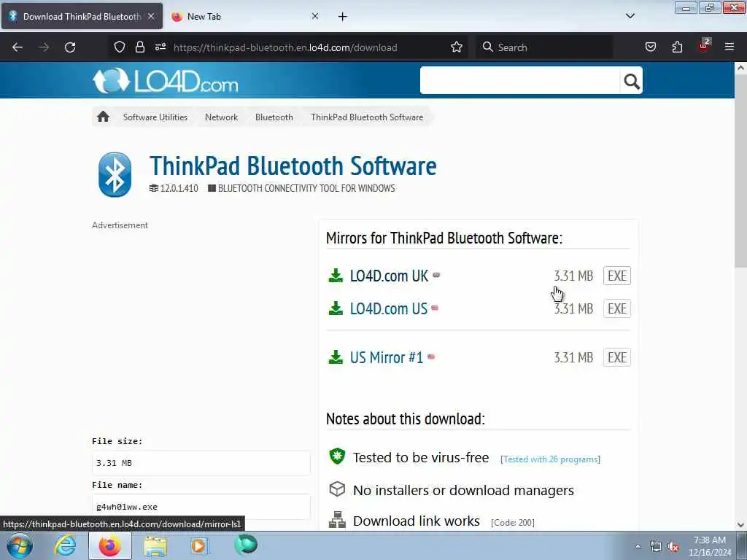Screen dimensions: 747x560
Task: Open Windows Explorer folder in the taskbar
Action: point(155,545)
